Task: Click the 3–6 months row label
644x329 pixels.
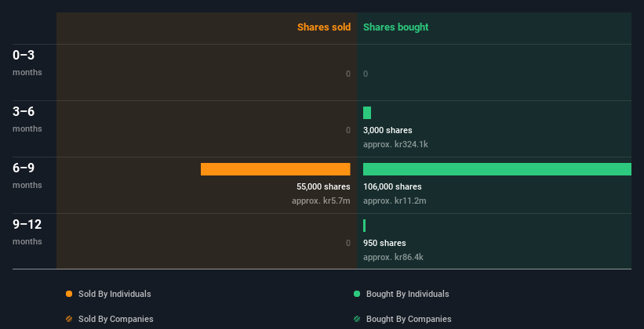Action: tap(27, 119)
